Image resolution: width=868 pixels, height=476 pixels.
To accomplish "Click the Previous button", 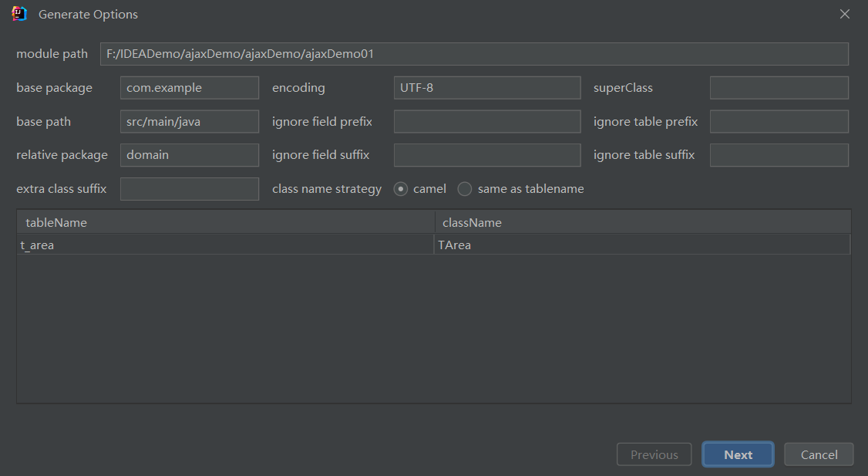I will click(654, 454).
